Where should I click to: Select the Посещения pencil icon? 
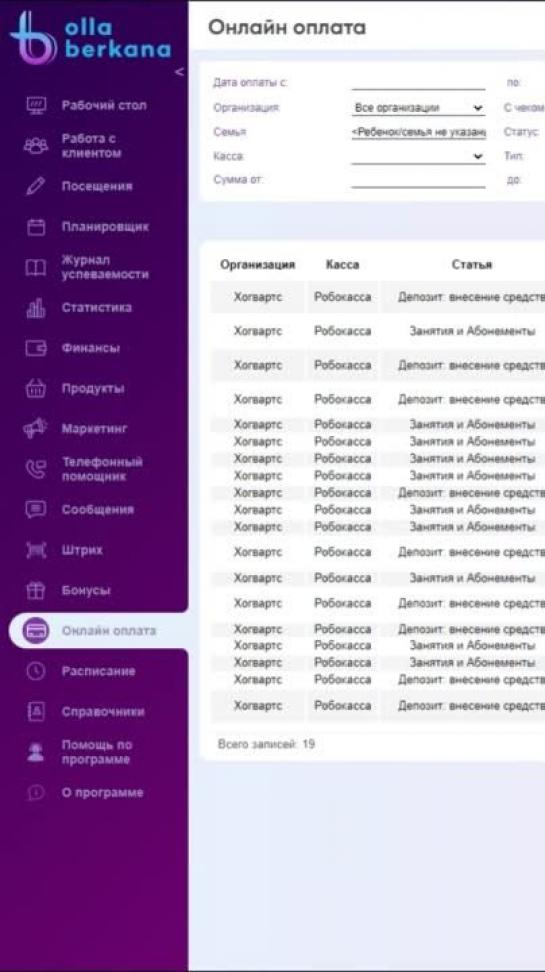pyautogui.click(x=32, y=187)
